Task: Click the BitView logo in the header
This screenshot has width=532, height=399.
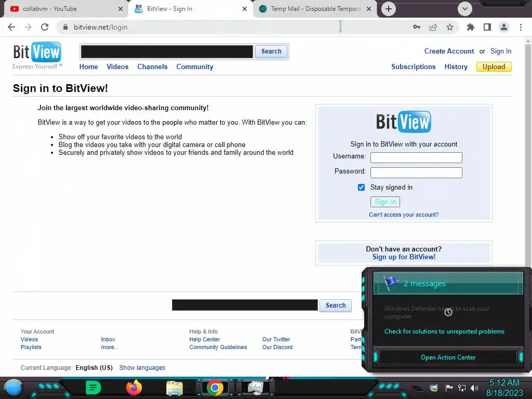Action: 37,55
